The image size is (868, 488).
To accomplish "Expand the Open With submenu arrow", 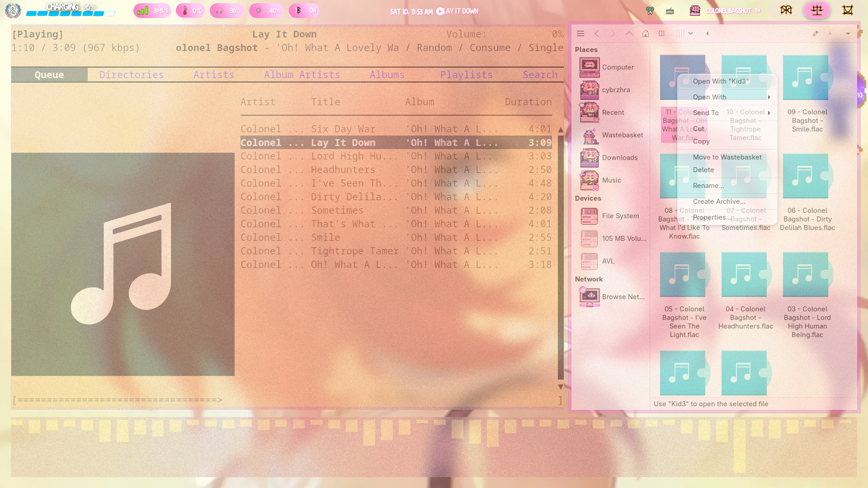I will click(769, 97).
